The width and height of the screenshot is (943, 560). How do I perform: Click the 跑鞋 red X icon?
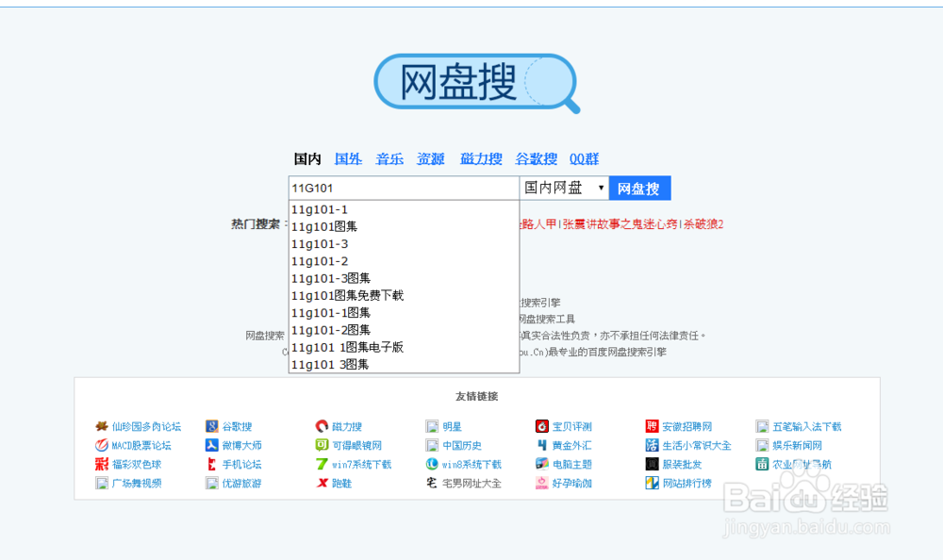tap(322, 483)
